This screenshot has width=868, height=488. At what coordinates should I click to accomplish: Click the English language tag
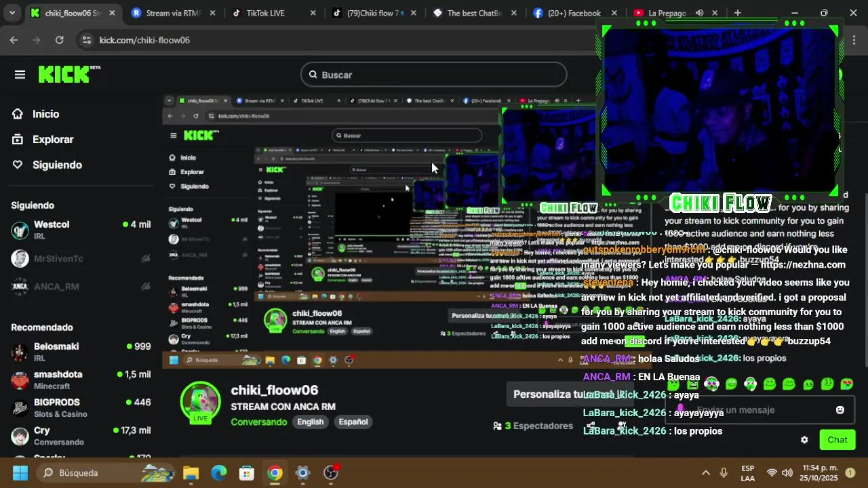tap(311, 422)
